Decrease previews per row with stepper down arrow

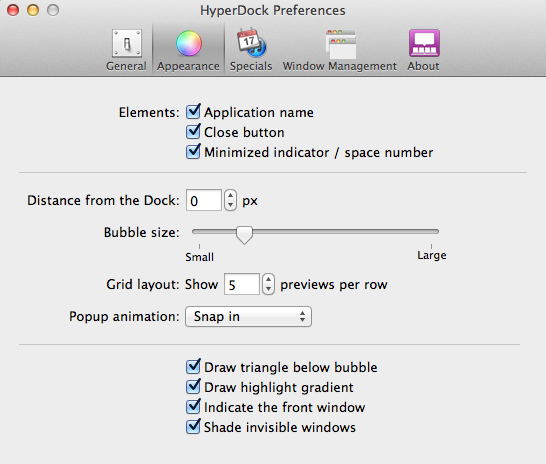click(268, 289)
